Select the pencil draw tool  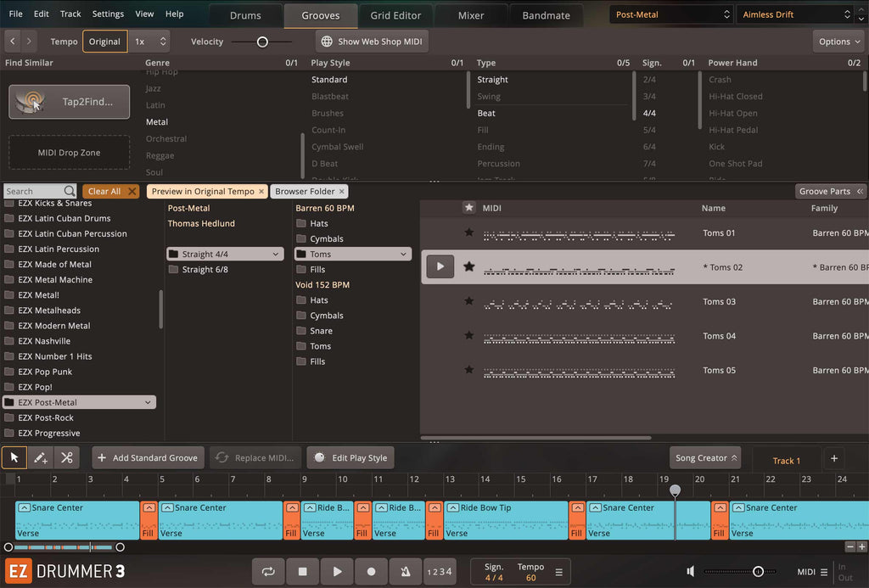[41, 458]
